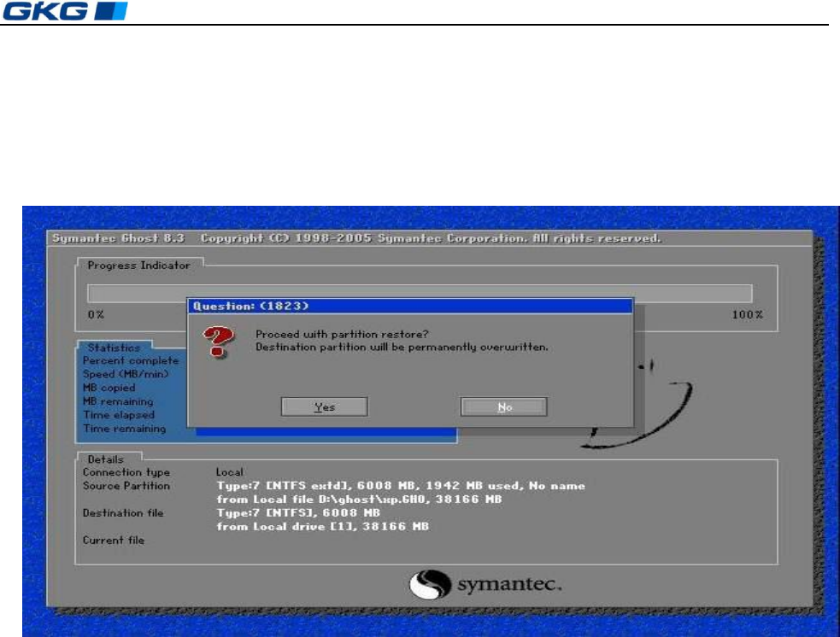Select the Question: (1823) dialog title bar
Image resolution: width=840 pixels, height=637 pixels.
[410, 307]
